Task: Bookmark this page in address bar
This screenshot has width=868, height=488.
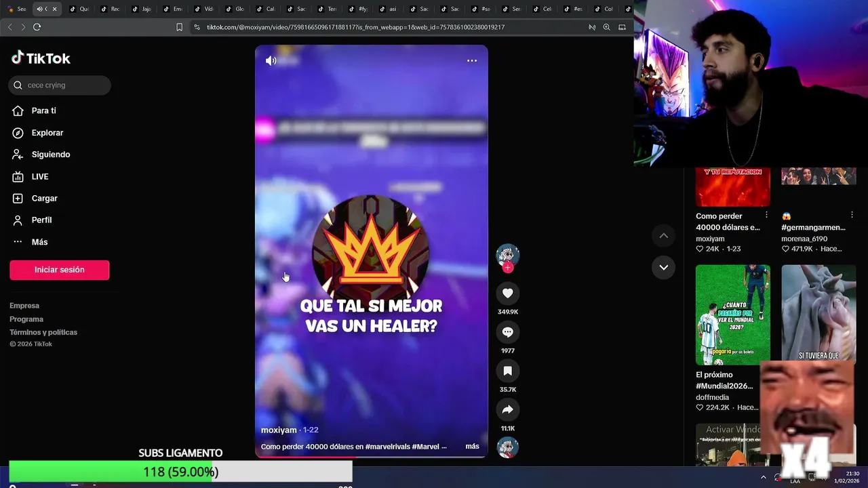Action: 179,27
